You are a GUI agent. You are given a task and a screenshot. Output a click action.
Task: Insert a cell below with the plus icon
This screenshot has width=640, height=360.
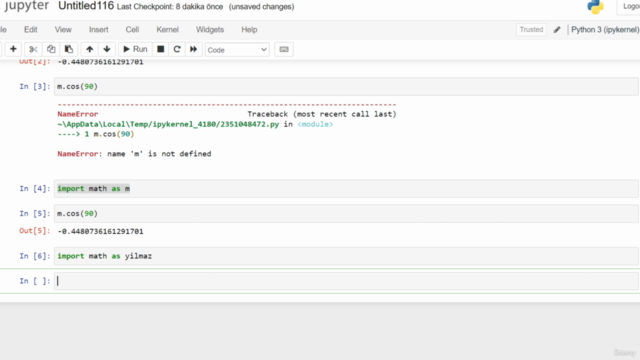[13, 49]
